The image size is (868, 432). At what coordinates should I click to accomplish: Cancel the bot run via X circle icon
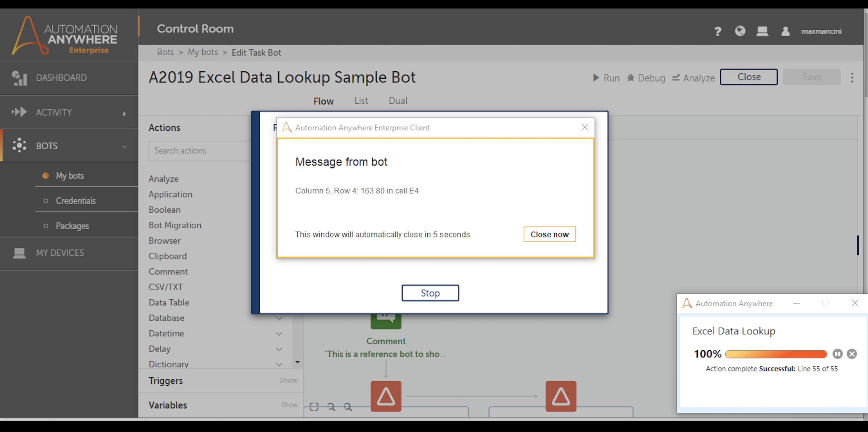852,354
